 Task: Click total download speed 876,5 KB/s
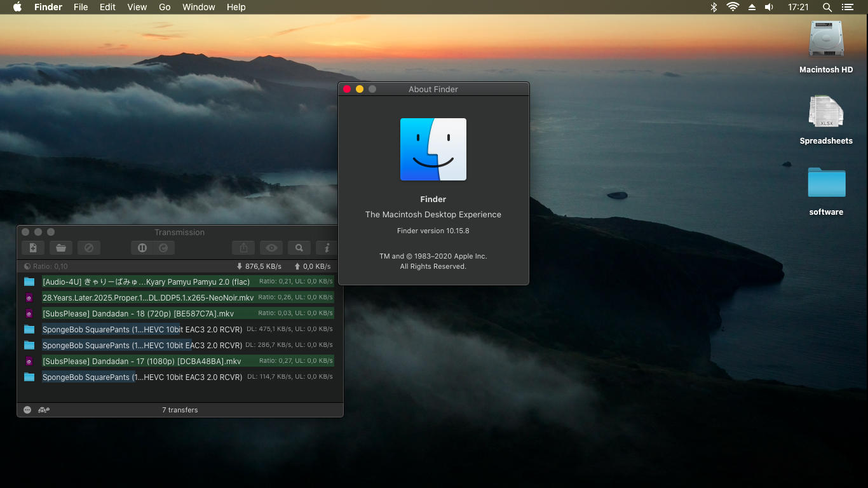pyautogui.click(x=259, y=266)
